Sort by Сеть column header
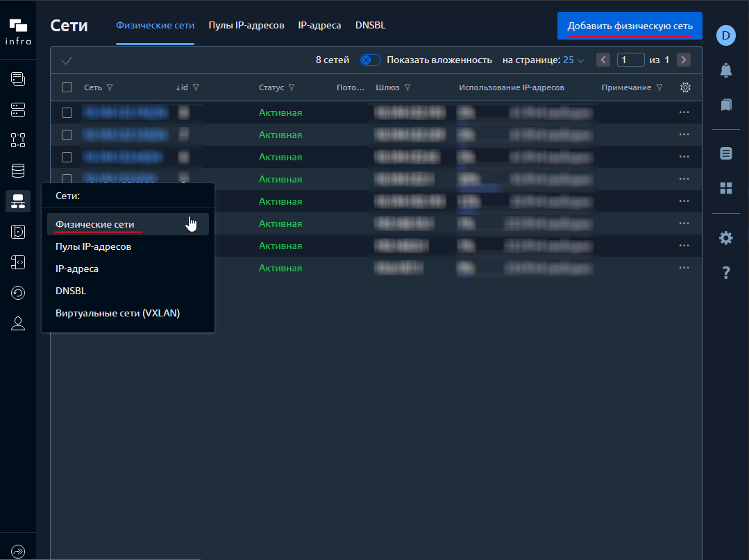 click(93, 87)
